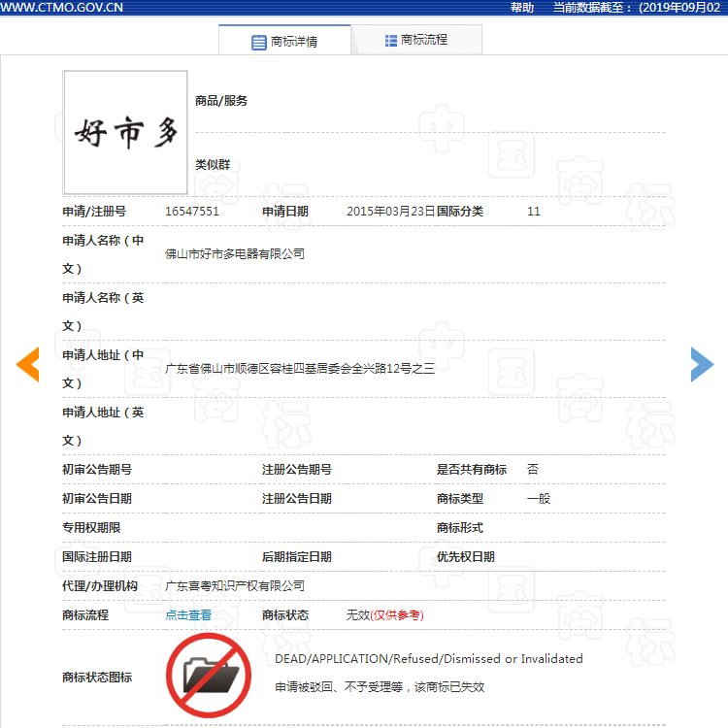Click the 商标类型 label
728x728 pixels.
point(460,499)
